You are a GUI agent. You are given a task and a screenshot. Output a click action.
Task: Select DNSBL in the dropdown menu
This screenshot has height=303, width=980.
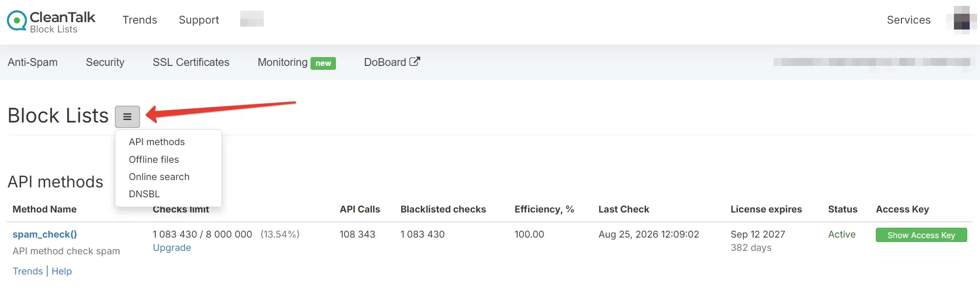coord(144,194)
